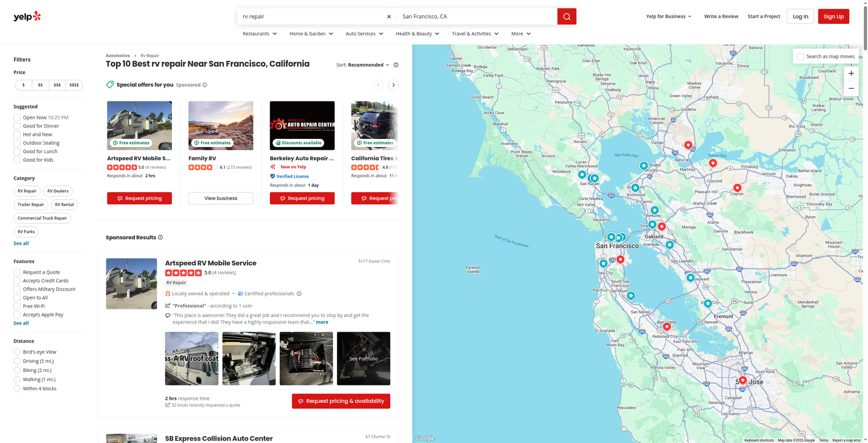Clear the rv repair search text
Viewport: 868px width, 443px height.
(x=389, y=16)
